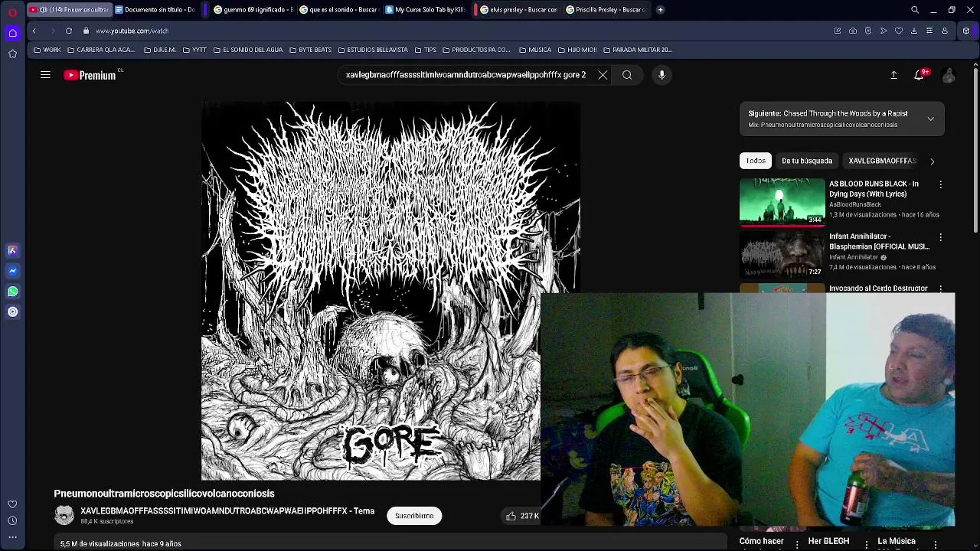The height and width of the screenshot is (551, 980).
Task: Subscribe with the Suscribirme button
Action: coord(414,516)
